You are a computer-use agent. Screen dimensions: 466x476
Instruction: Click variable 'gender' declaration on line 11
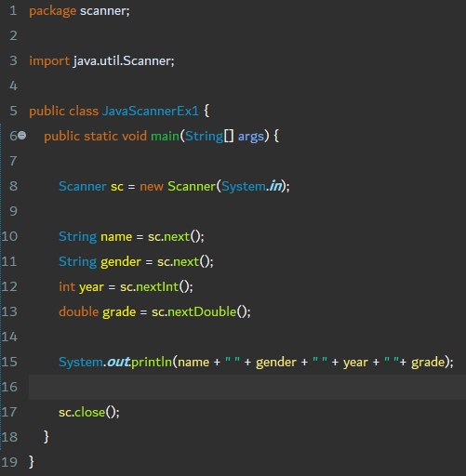pos(121,262)
